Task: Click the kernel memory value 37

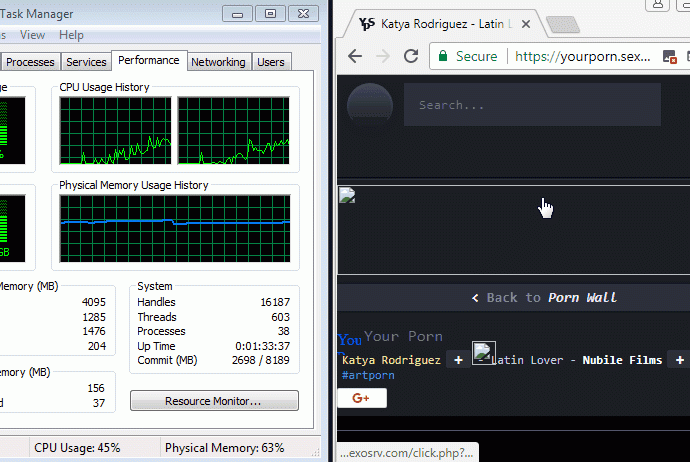Action: (99, 403)
